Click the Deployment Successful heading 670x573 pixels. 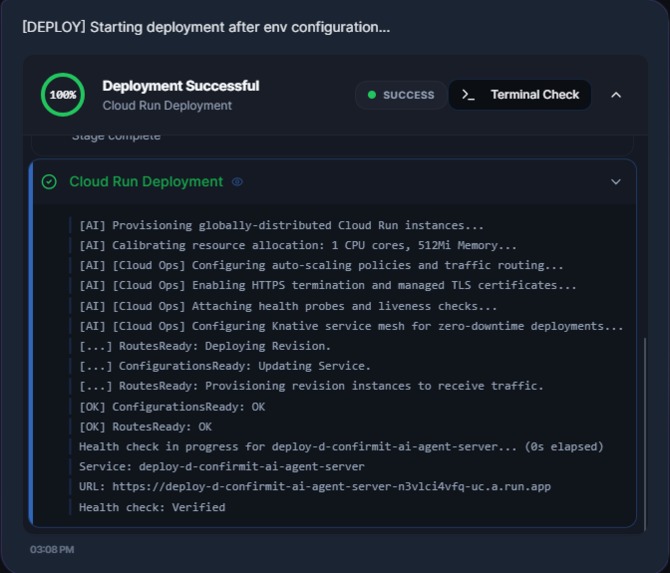[x=181, y=86]
